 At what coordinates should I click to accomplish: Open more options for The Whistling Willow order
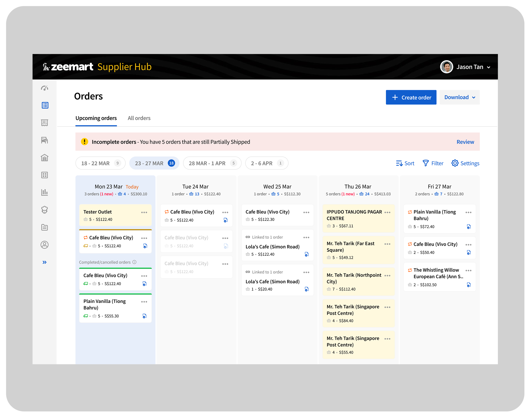pos(468,271)
